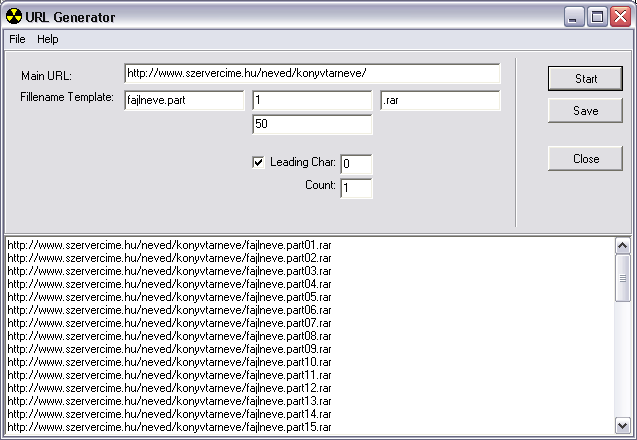This screenshot has height=440, width=637.
Task: Open the File menu
Action: click(17, 39)
